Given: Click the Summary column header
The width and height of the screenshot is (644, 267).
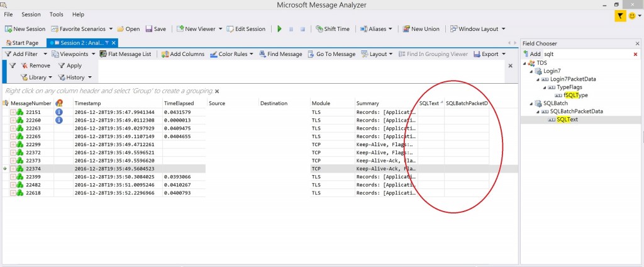Looking at the screenshot, I should pos(367,103).
